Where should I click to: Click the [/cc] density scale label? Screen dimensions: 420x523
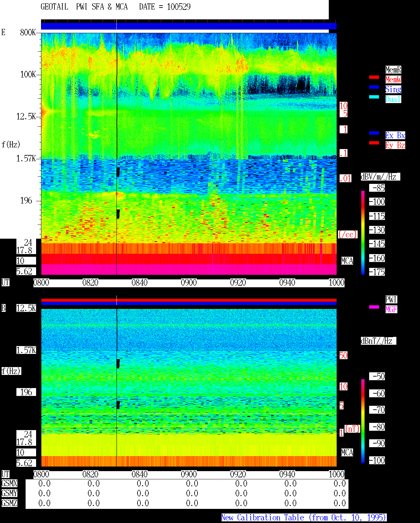pyautogui.click(x=347, y=235)
